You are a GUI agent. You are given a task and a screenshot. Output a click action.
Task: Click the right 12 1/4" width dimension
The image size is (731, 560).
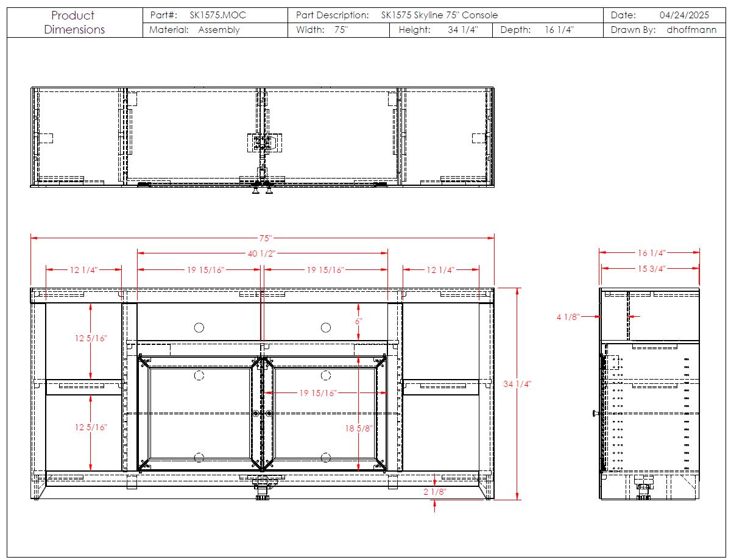(440, 269)
